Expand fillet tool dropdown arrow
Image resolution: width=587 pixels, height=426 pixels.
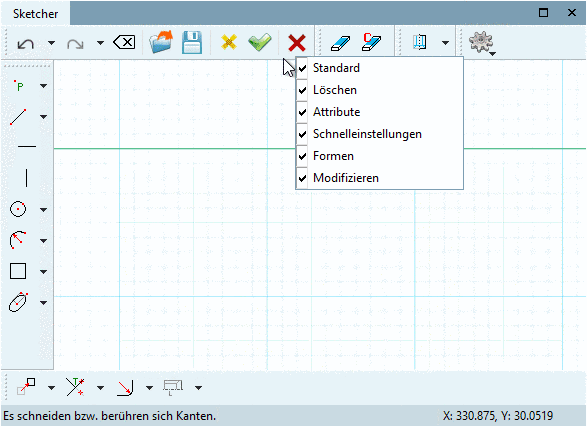[149, 388]
